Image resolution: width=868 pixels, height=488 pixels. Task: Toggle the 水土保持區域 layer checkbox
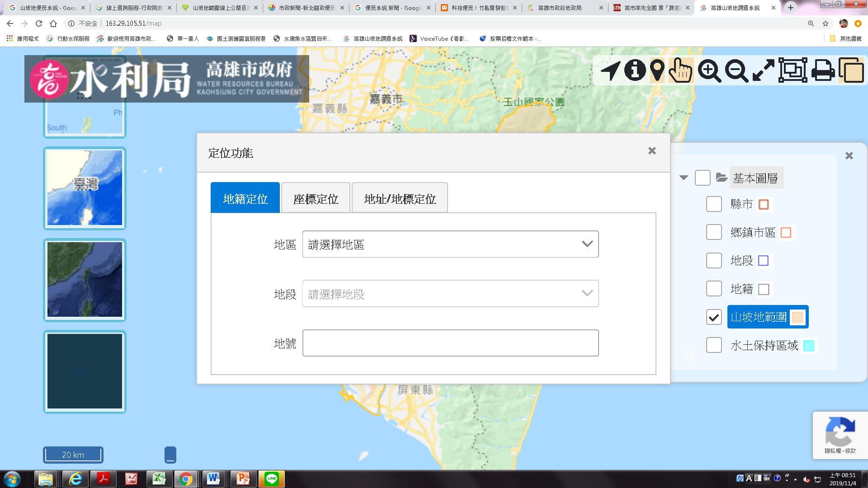pyautogui.click(x=714, y=346)
